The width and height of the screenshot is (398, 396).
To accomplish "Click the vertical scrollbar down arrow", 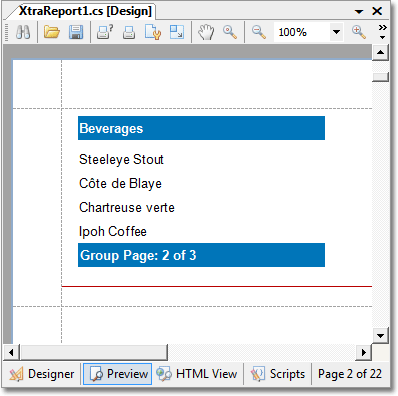I will (380, 335).
